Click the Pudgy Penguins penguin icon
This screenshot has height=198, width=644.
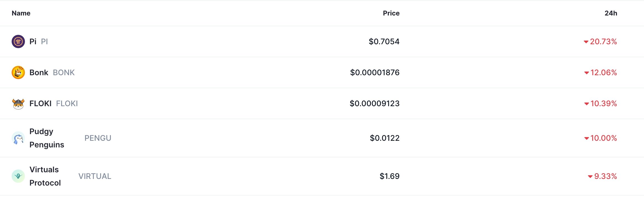click(x=18, y=138)
